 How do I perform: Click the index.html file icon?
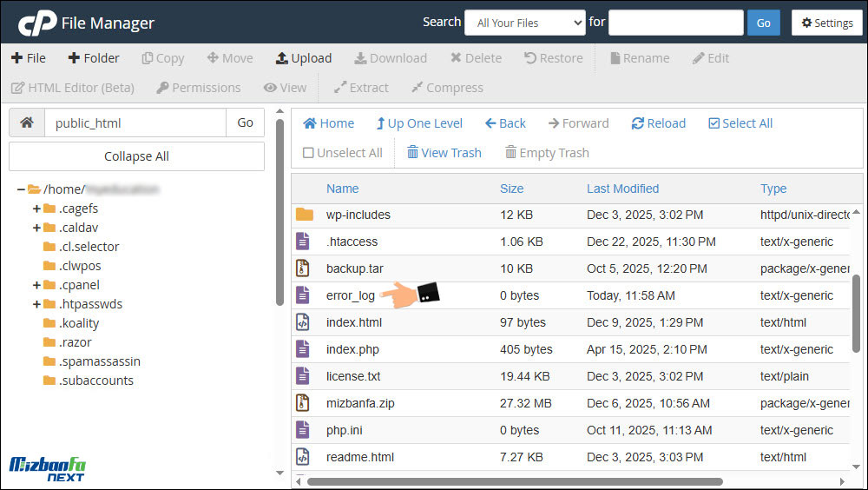tap(303, 322)
